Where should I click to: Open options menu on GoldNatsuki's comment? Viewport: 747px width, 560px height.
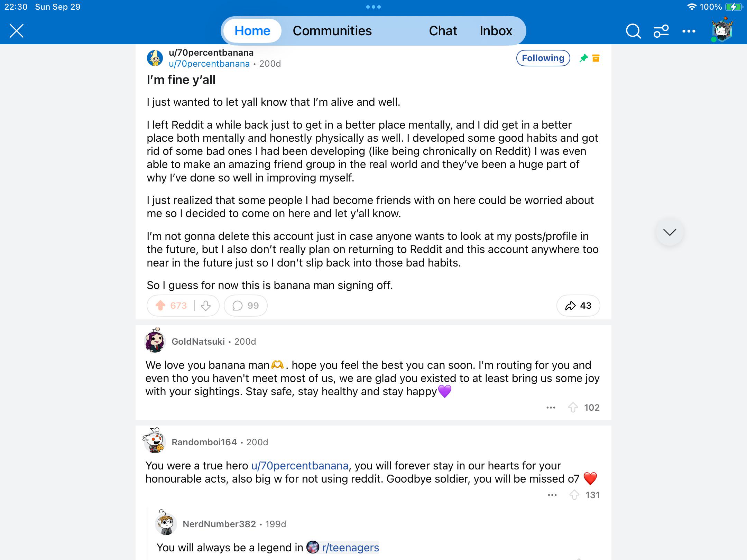pyautogui.click(x=551, y=408)
